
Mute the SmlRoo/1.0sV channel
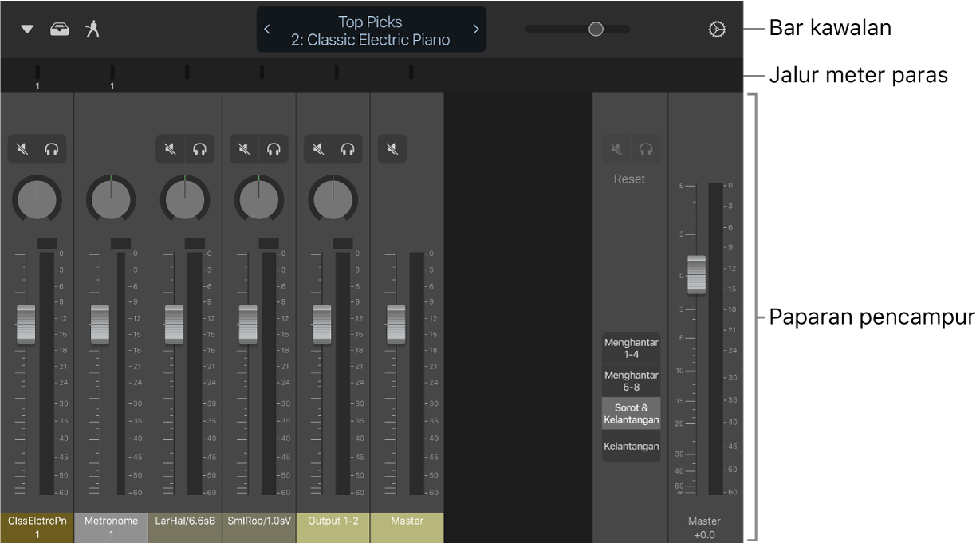coord(244,148)
